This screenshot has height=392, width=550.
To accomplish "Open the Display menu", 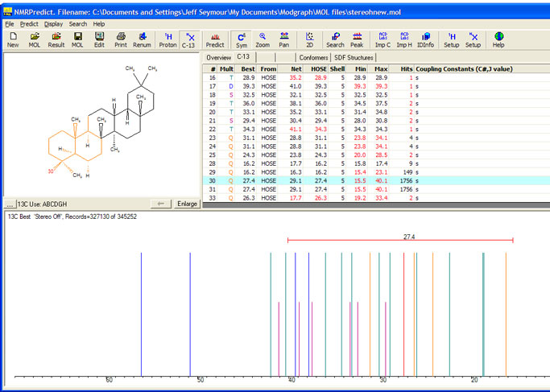I will coord(53,24).
